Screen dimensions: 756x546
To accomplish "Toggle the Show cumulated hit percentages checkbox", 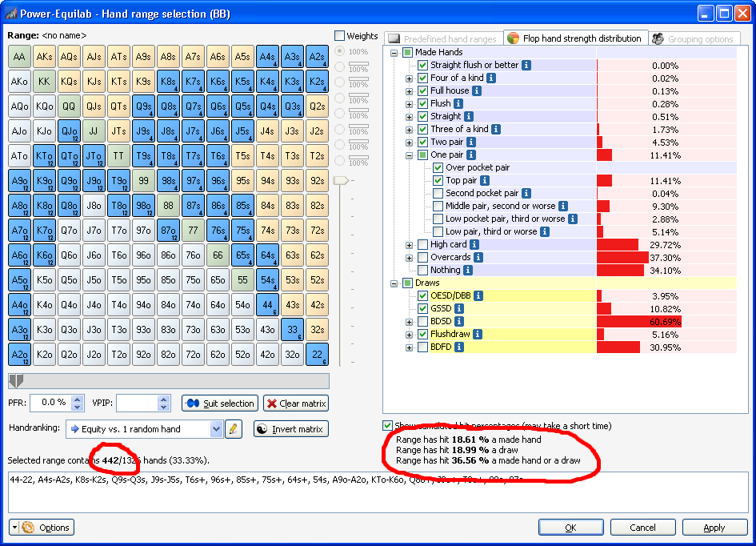I will coord(387,425).
